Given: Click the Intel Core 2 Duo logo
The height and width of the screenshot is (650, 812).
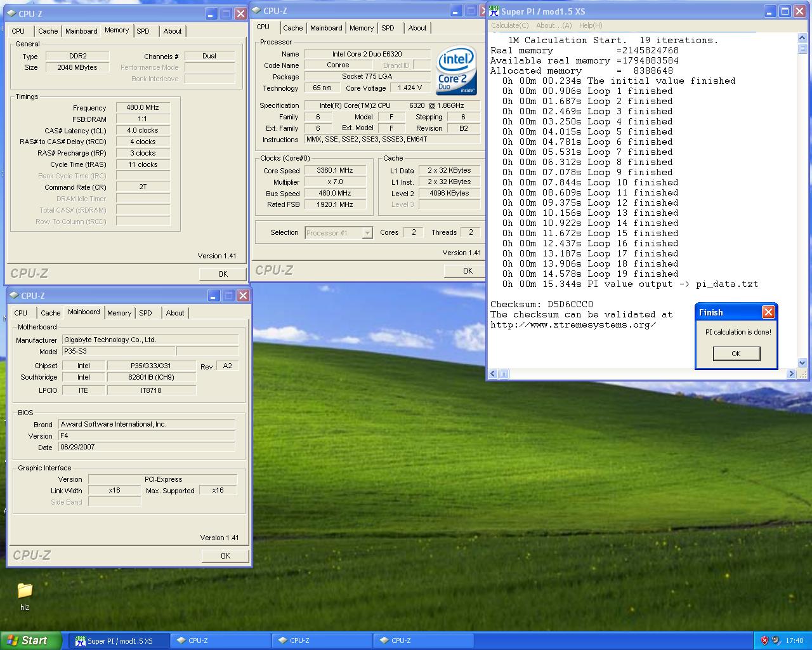Looking at the screenshot, I should click(456, 70).
